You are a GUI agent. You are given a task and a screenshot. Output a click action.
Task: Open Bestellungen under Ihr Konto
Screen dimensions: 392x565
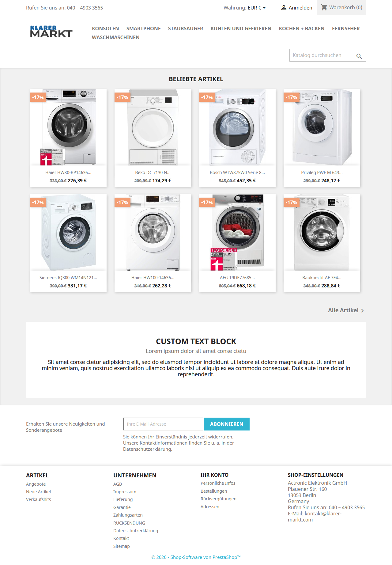point(214,491)
